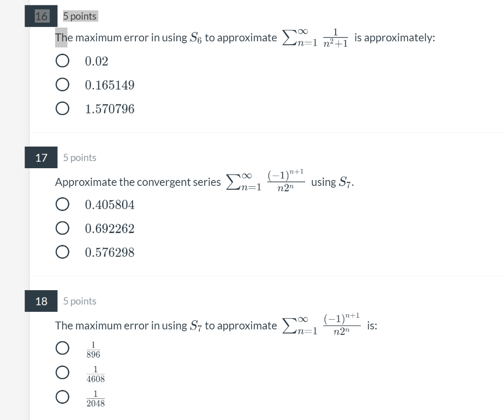Select the answer 0.692262 for question 17
Viewport: 504px width, 420px height.
63,228
